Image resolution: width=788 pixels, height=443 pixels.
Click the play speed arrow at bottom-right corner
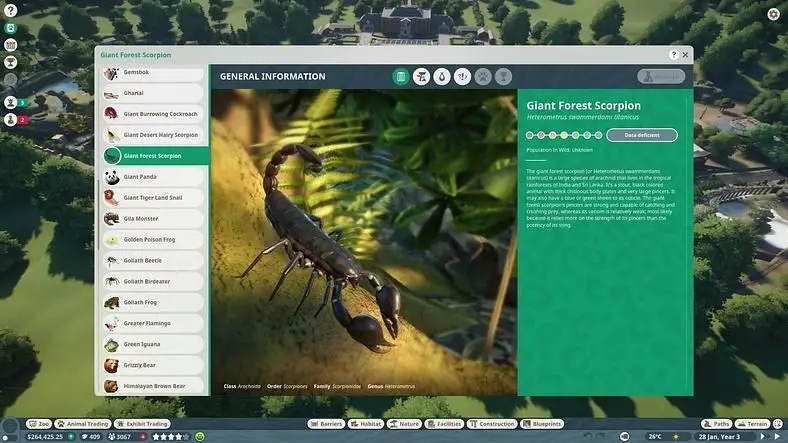(777, 436)
